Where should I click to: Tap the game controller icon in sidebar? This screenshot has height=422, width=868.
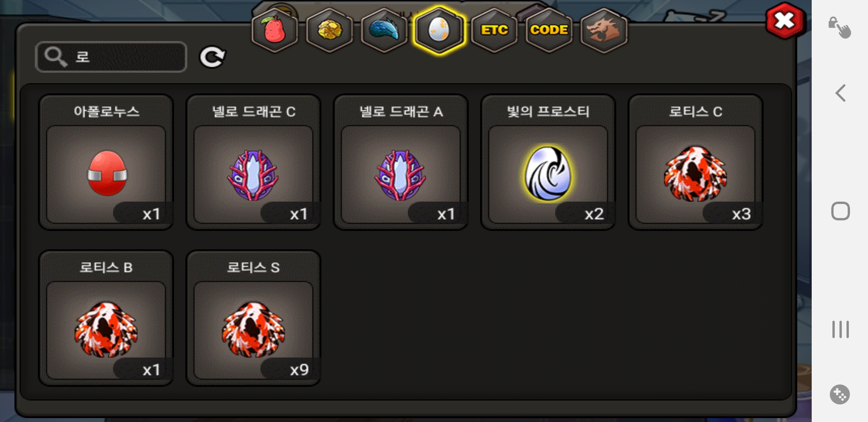coord(840,394)
